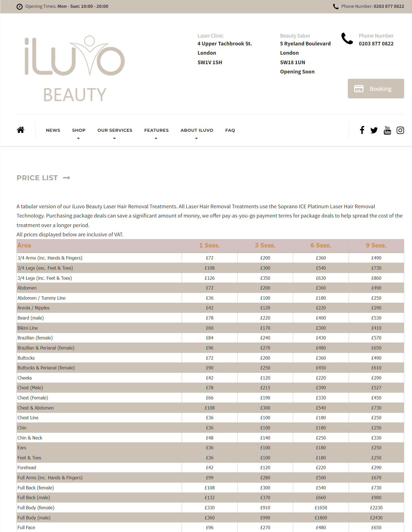Viewport: 412px width, 532px height.
Task: Open the About iLuvo menu item
Action: (x=197, y=130)
